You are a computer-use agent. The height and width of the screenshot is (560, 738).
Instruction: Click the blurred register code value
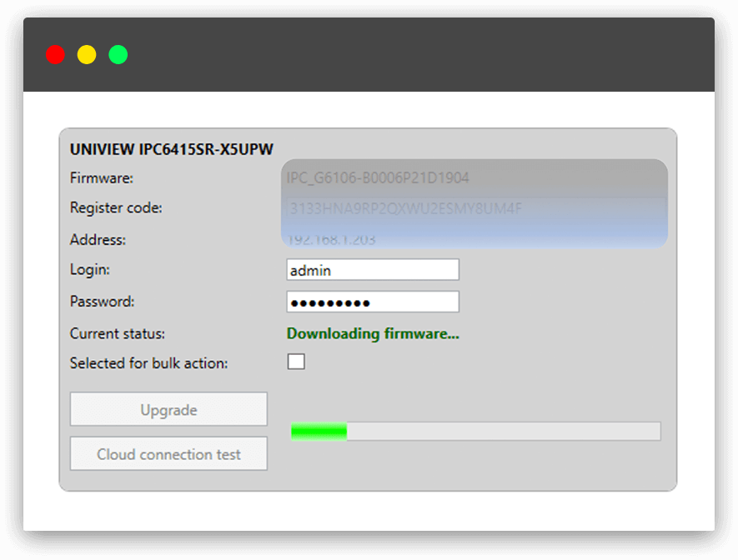(404, 208)
